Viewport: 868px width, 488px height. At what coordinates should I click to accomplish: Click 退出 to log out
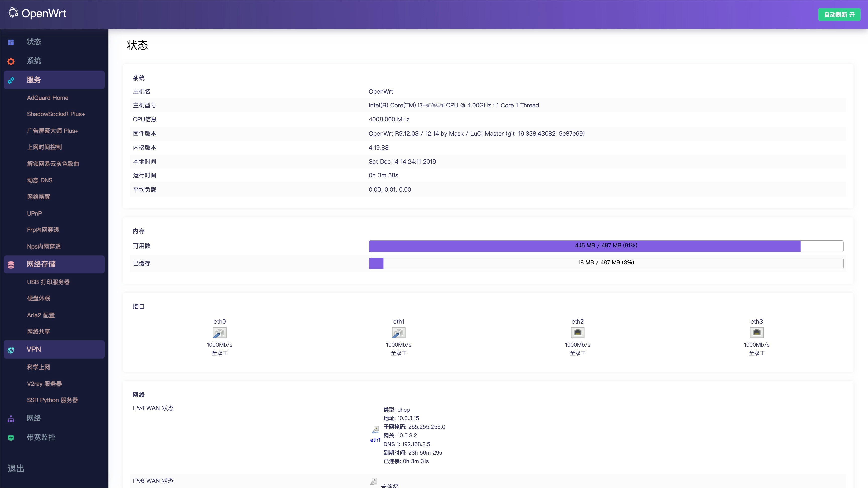point(16,468)
